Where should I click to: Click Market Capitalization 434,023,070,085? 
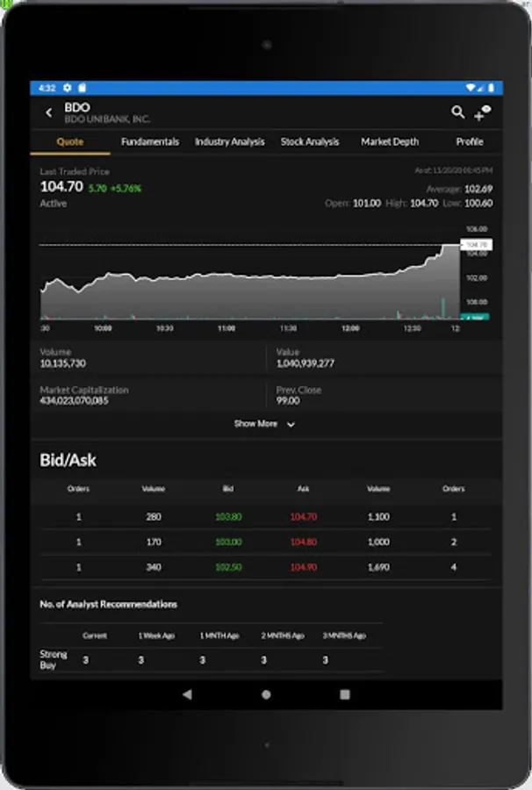pyautogui.click(x=74, y=400)
